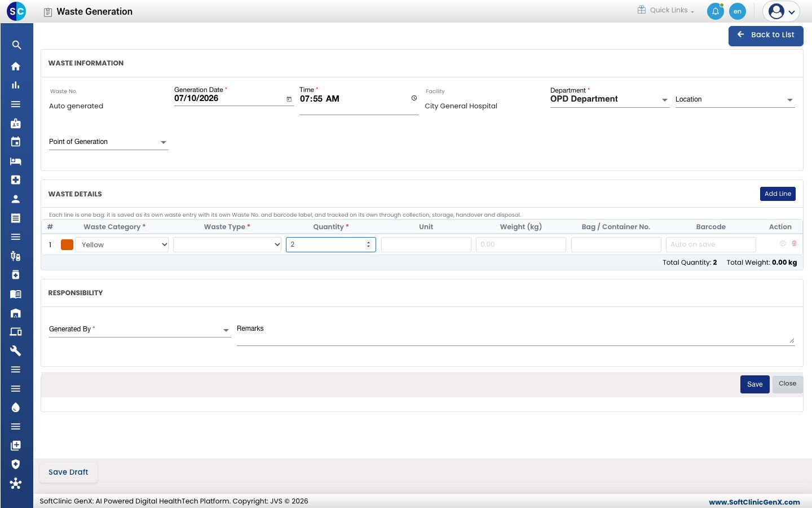Open the shield with cross sidebar icon
812x508 pixels.
click(x=16, y=464)
